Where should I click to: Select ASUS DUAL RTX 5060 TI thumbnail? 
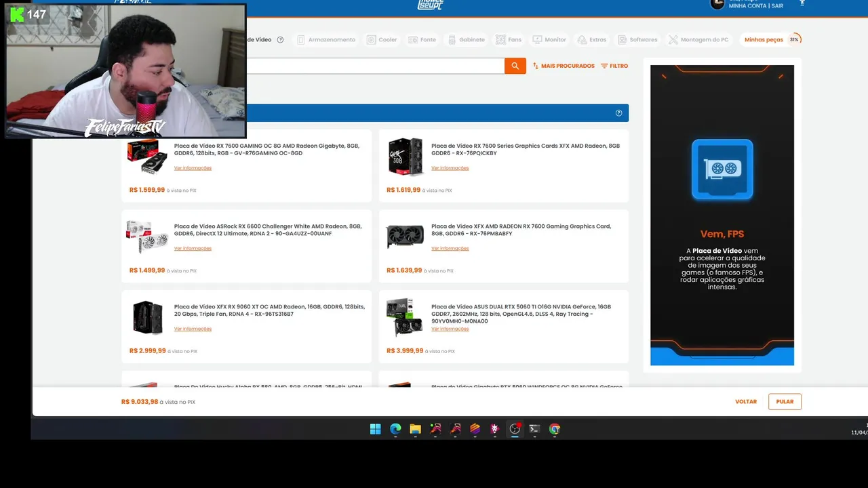tap(405, 317)
